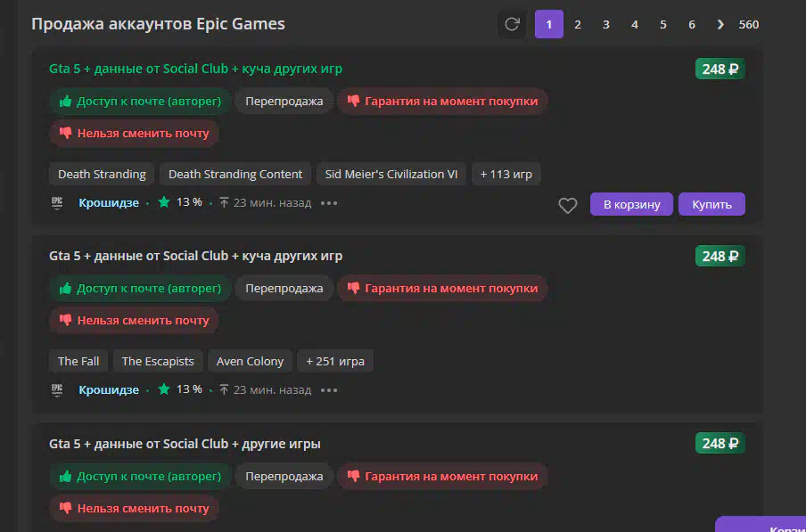806x532 pixels.
Task: Expand the '+ 251 игра' games list
Action: point(335,361)
